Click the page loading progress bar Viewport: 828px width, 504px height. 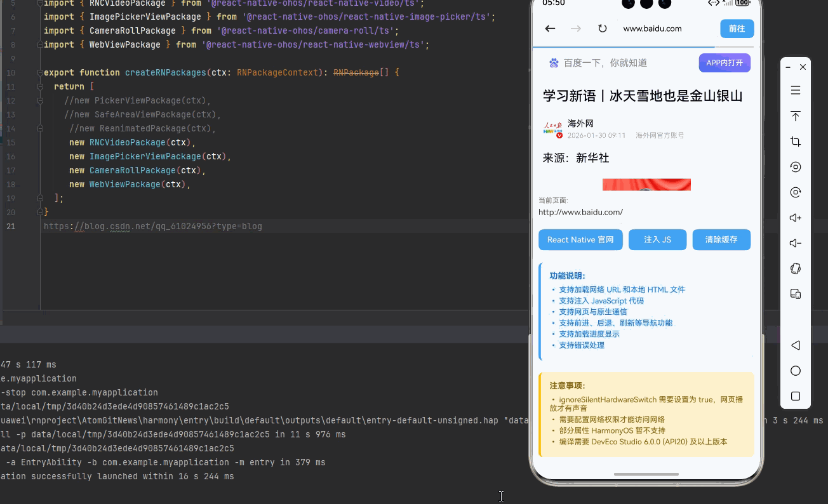tap(643, 47)
